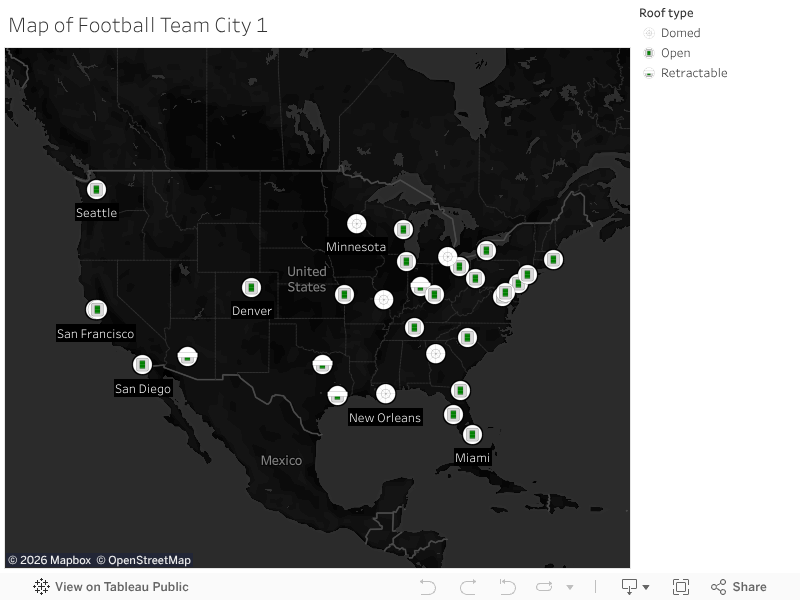Enter full screen mode
The width and height of the screenshot is (800, 600).
pyautogui.click(x=681, y=587)
